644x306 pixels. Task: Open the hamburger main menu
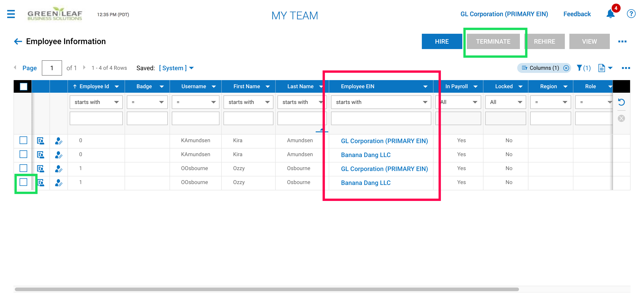pyautogui.click(x=11, y=14)
